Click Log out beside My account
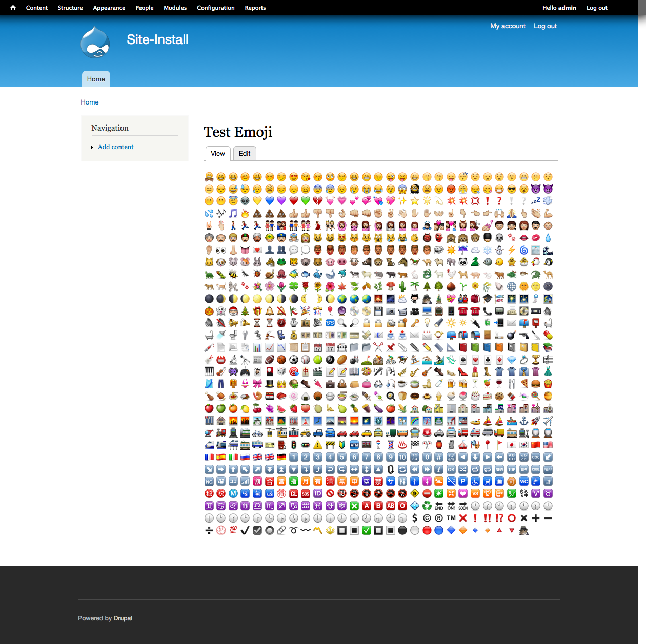The image size is (646, 644). (545, 26)
